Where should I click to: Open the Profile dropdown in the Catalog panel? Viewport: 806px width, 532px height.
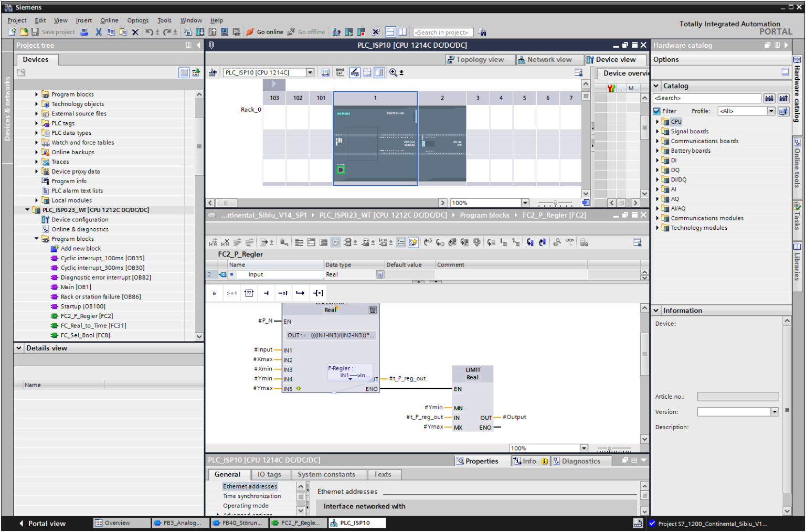[x=770, y=111]
